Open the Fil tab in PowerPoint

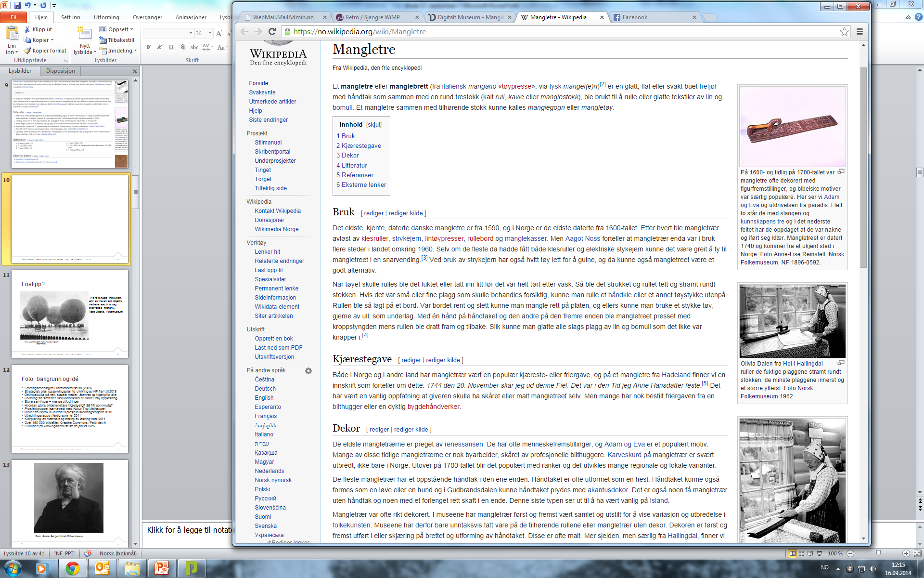click(13, 17)
